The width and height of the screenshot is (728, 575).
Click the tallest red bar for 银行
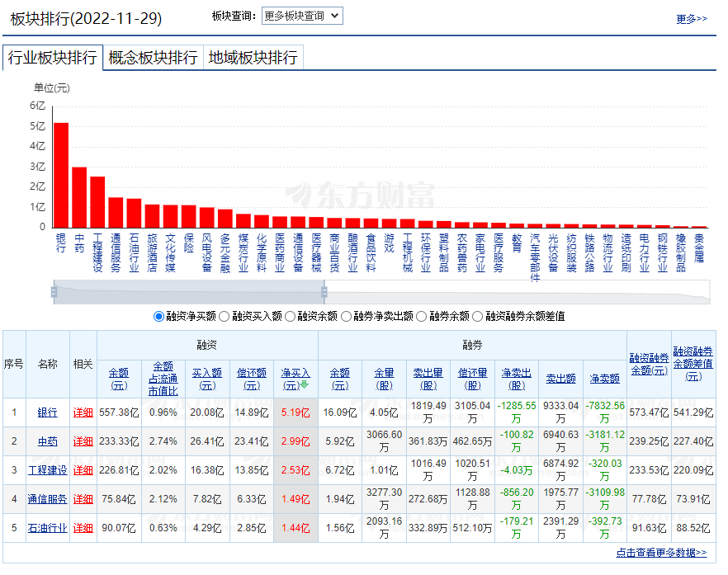pos(61,175)
